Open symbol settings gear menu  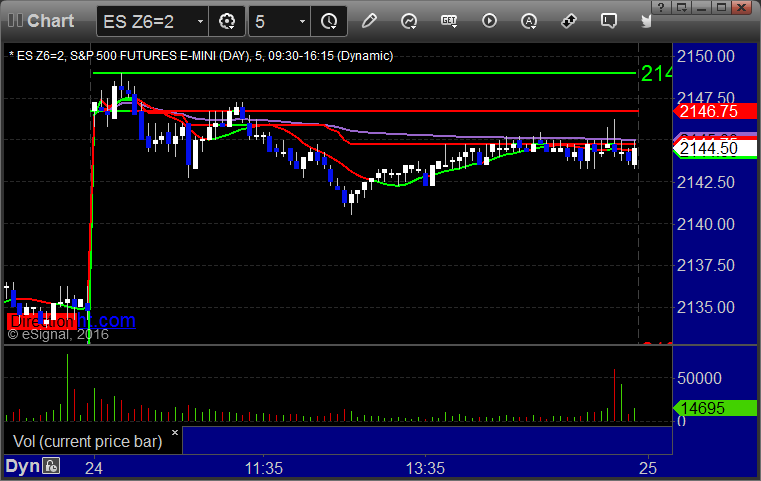pos(227,21)
